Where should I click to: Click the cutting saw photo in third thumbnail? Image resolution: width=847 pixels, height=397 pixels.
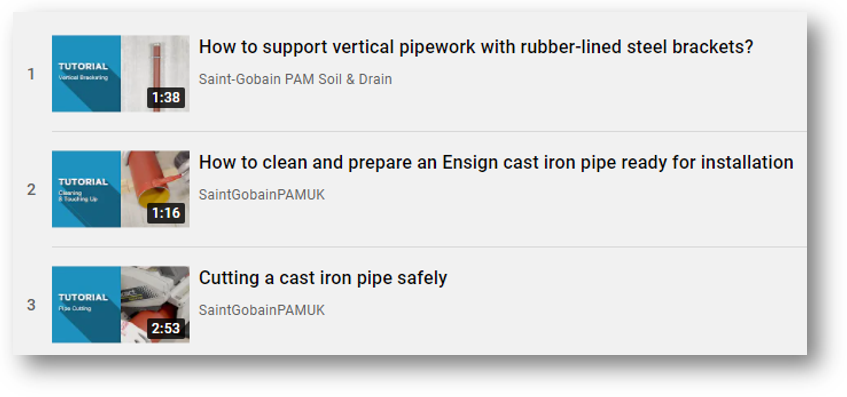155,292
